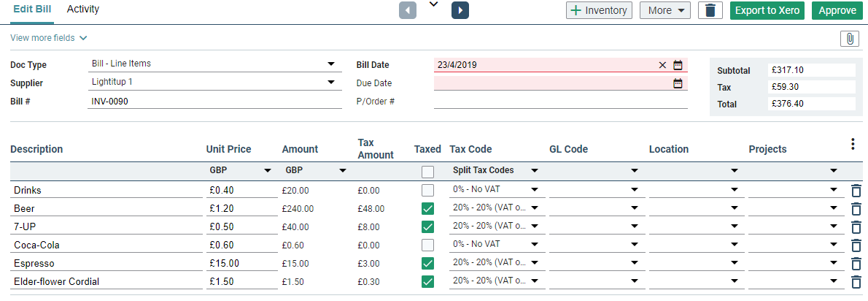
Task: Click the trash icon to delete the bill
Action: click(x=710, y=10)
